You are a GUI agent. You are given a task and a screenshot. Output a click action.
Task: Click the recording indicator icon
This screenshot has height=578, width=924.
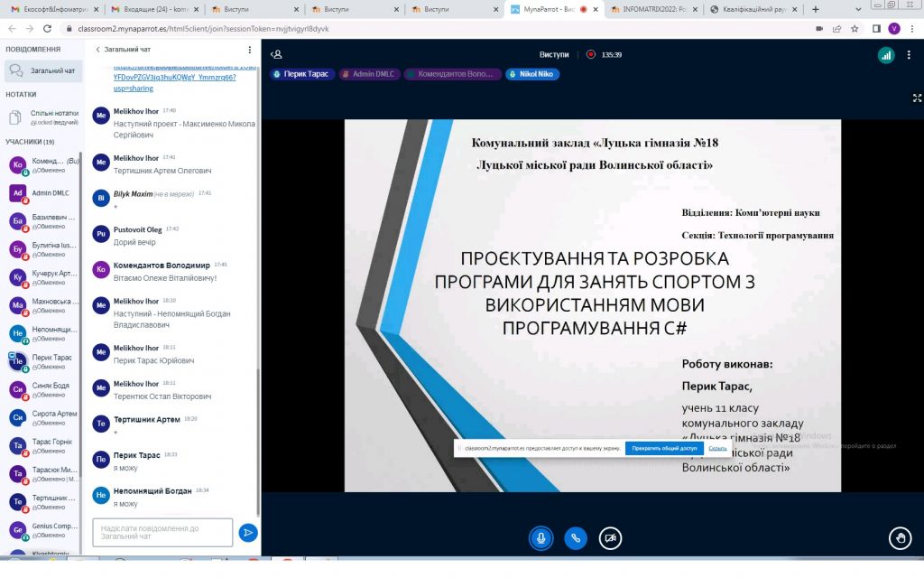coord(591,54)
